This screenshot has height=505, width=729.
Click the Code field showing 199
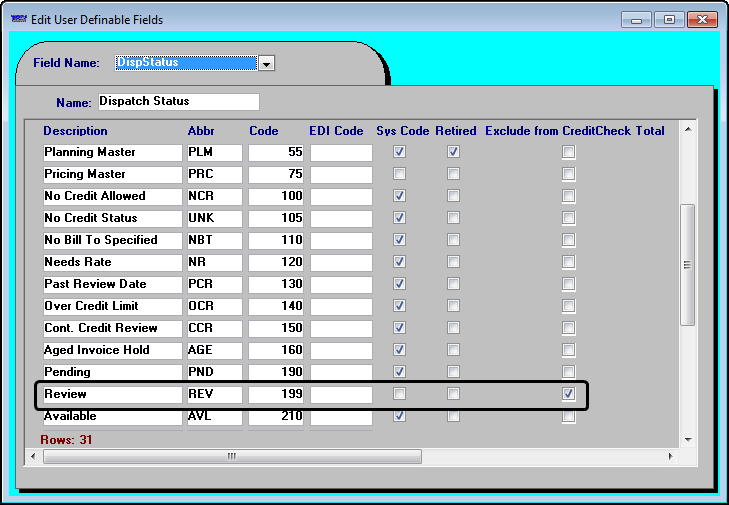coord(276,394)
